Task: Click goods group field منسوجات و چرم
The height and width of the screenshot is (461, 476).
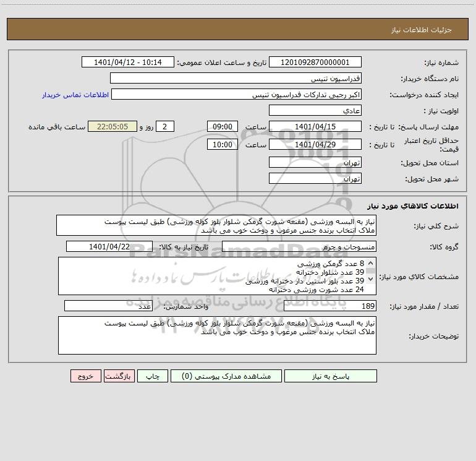Action: pyautogui.click(x=299, y=246)
